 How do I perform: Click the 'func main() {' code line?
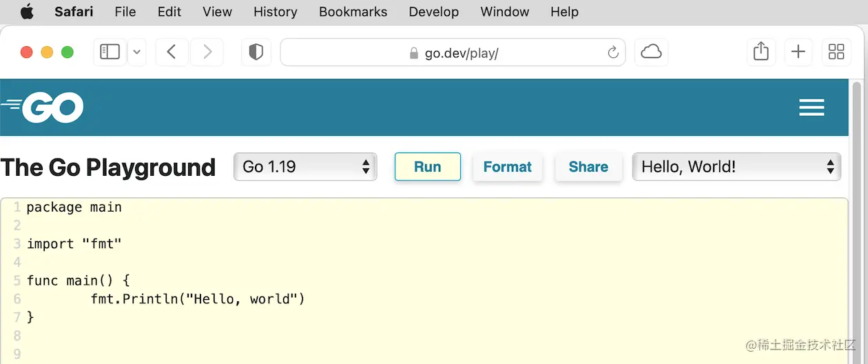click(x=79, y=281)
